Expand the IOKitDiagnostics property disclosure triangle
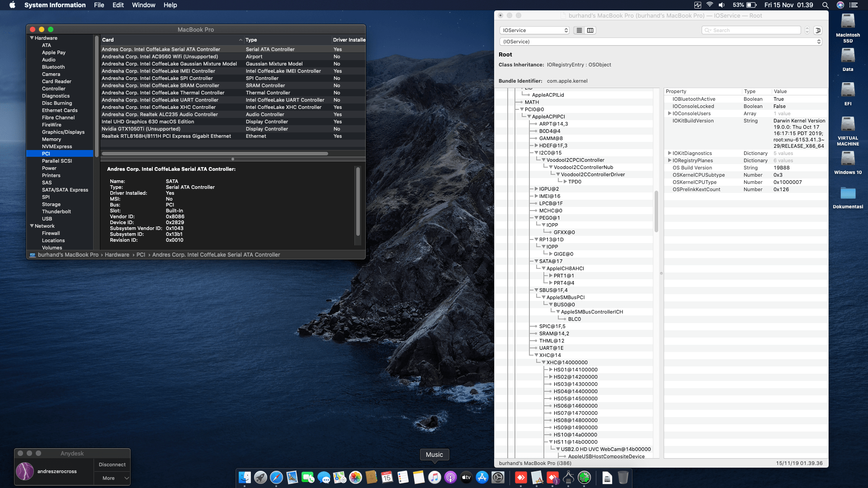Viewport: 868px width, 488px height. 670,153
